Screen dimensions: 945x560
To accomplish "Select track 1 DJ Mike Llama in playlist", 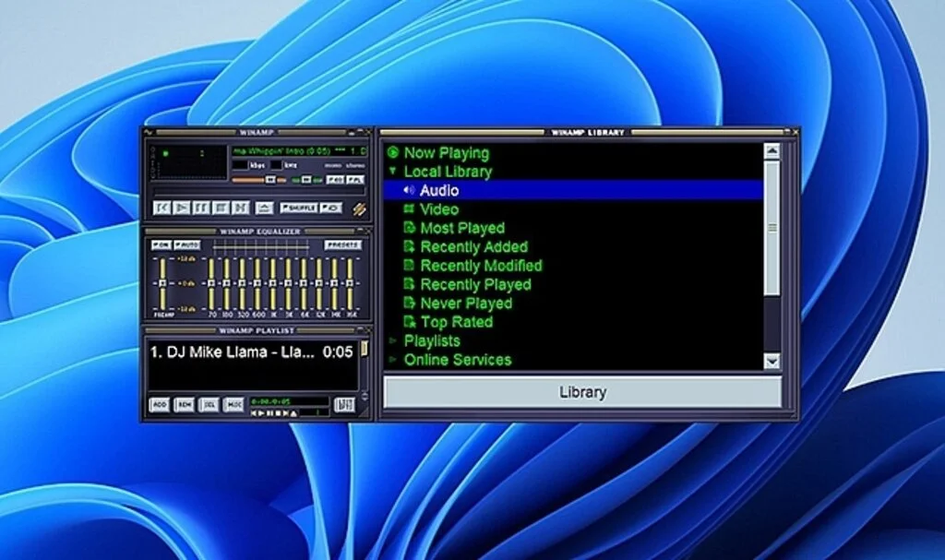I will coord(251,352).
